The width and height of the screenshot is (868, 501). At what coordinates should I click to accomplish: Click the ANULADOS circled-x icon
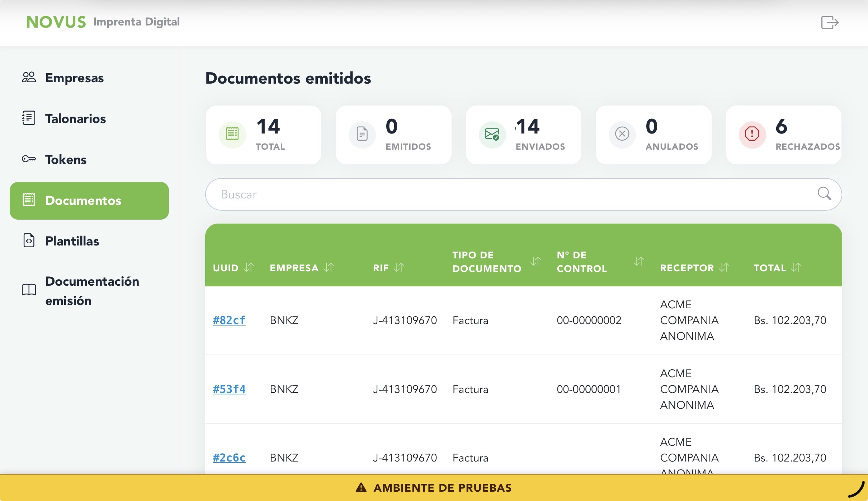[x=622, y=134]
